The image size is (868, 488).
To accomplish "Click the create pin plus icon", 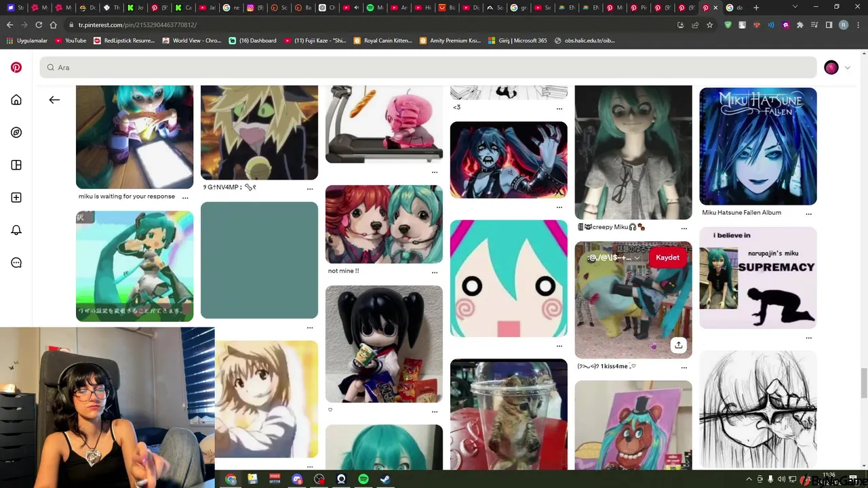I will (x=16, y=197).
